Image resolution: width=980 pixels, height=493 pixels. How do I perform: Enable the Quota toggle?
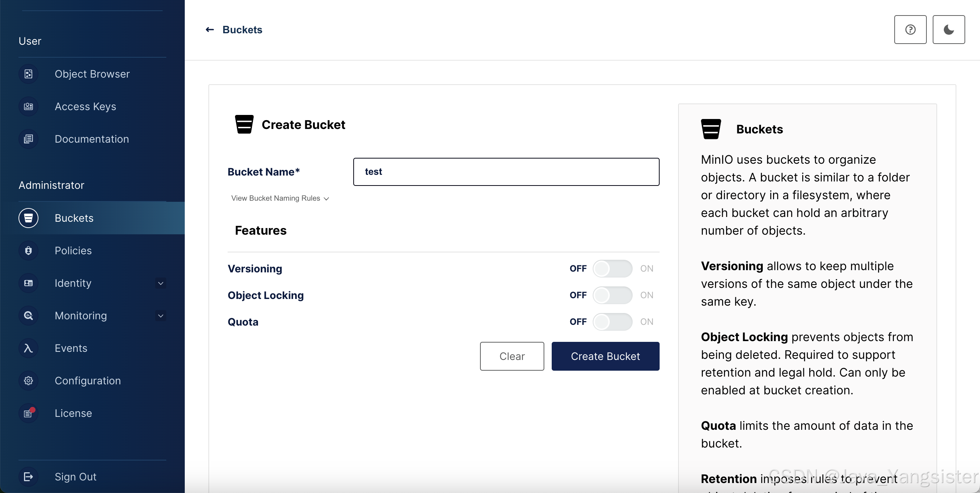tap(612, 322)
